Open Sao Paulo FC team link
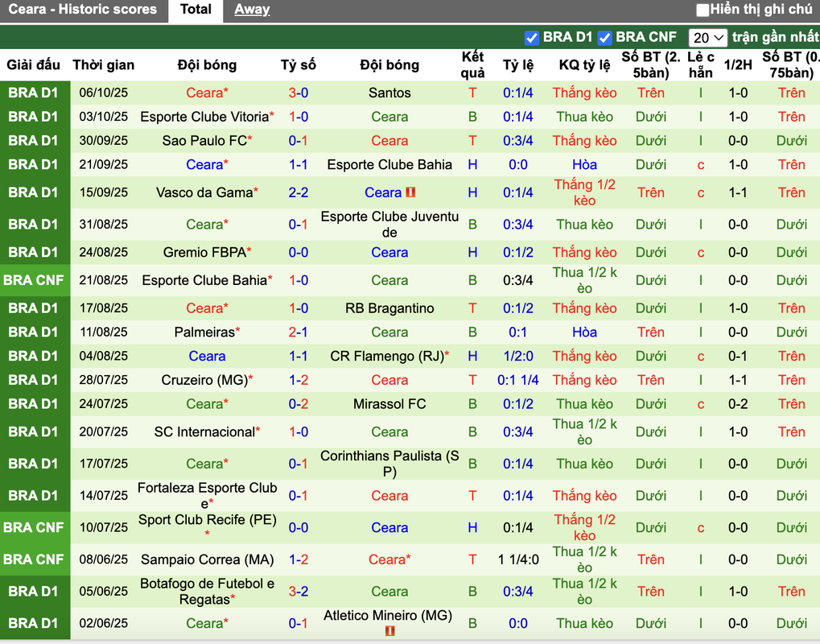 pyautogui.click(x=204, y=141)
